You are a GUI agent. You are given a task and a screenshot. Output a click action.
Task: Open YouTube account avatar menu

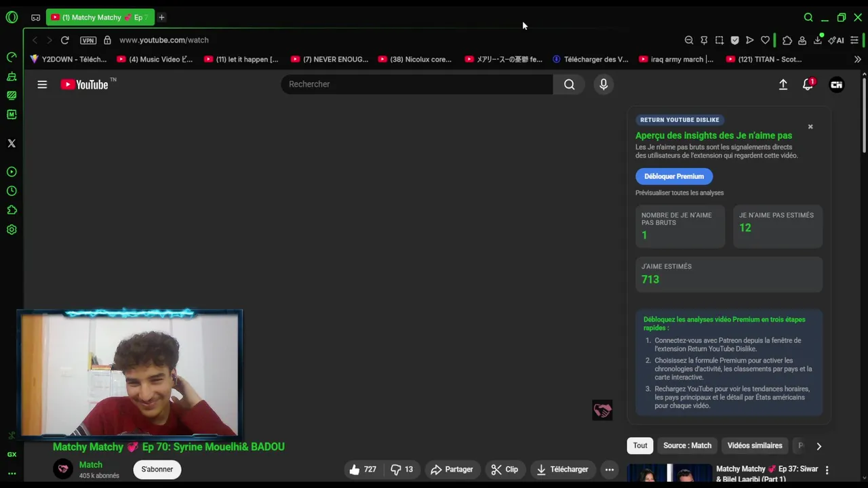[x=836, y=85]
